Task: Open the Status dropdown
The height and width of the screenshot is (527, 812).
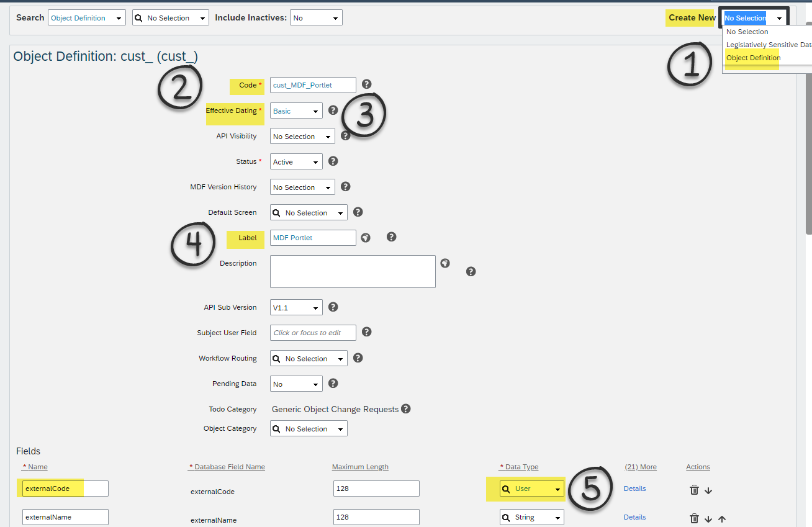Action: [x=296, y=162]
